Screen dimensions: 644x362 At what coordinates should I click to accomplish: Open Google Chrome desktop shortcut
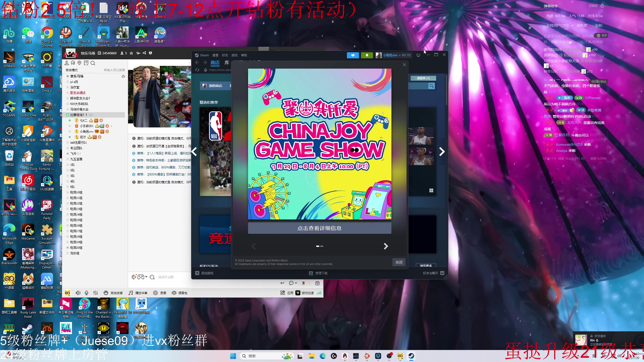[47, 37]
